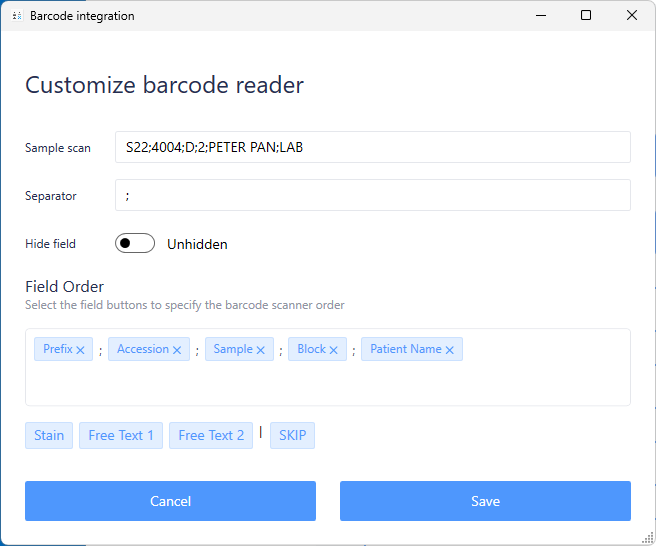This screenshot has height=546, width=656.
Task: Click the Barcode integration app icon
Action: [16, 16]
